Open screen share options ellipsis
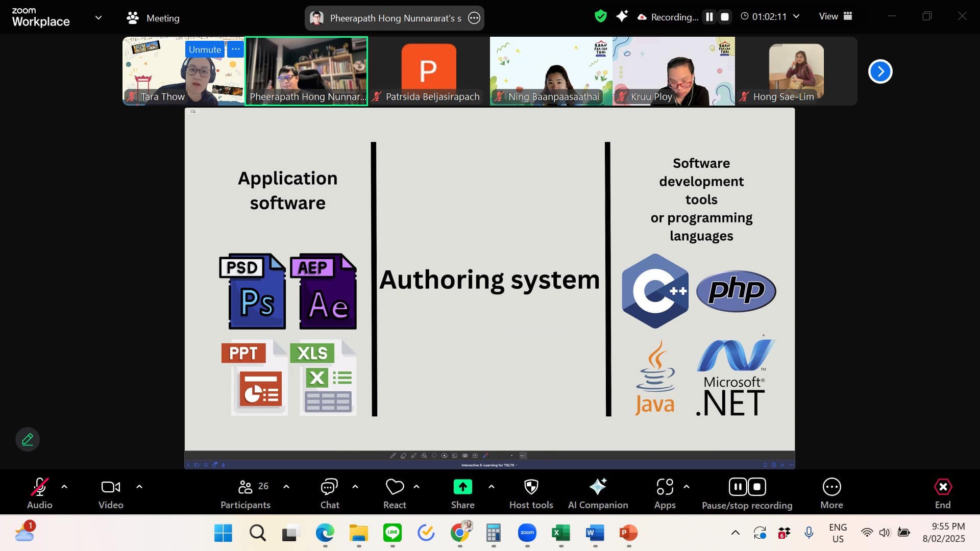Screen dimensions: 980x551 (x=474, y=18)
